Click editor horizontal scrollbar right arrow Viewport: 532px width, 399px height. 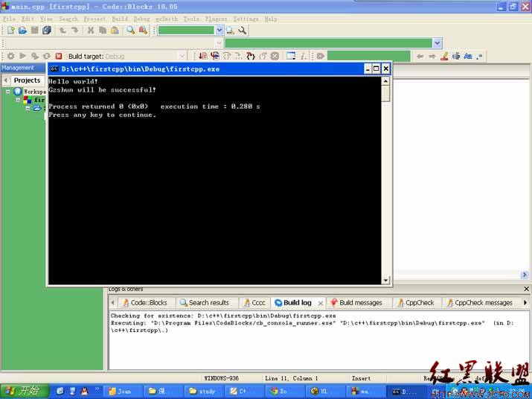tap(525, 275)
